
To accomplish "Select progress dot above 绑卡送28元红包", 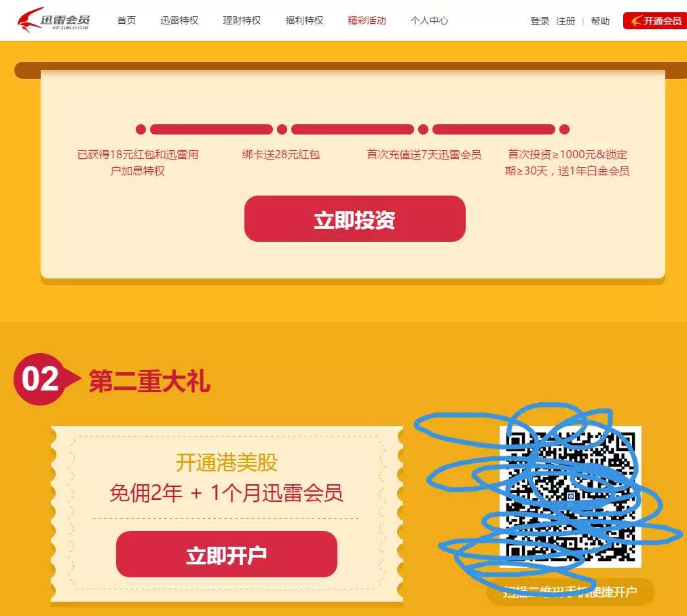I will pyautogui.click(x=282, y=129).
